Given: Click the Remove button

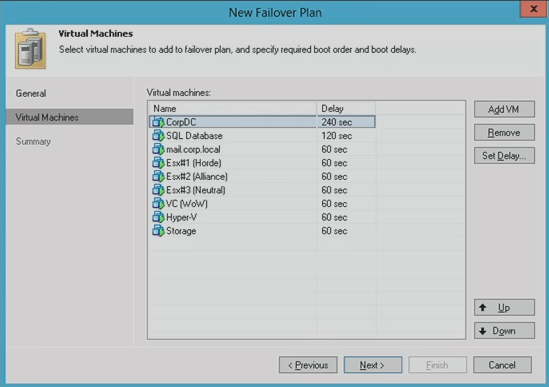Looking at the screenshot, I should (x=504, y=132).
